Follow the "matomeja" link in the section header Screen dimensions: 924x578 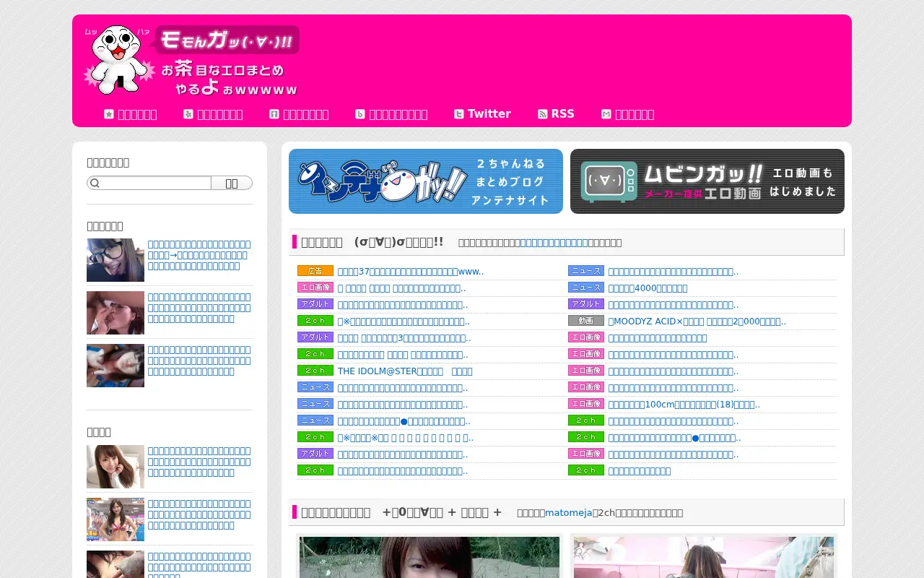pos(569,513)
